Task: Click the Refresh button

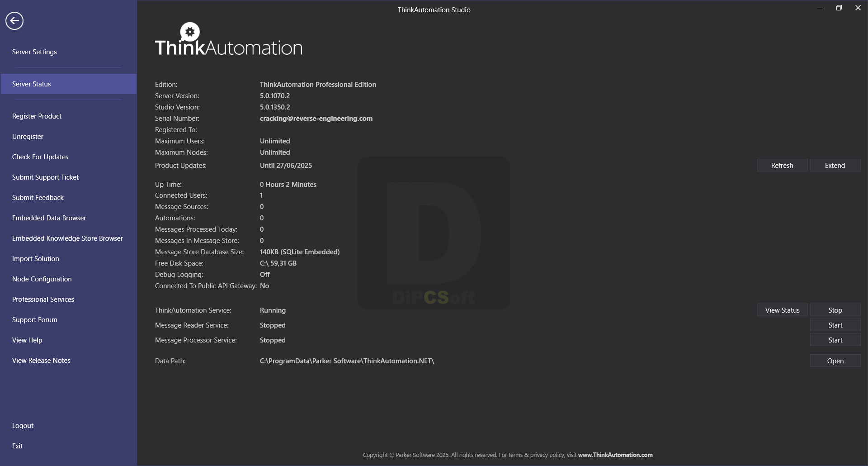Action: [x=782, y=166]
